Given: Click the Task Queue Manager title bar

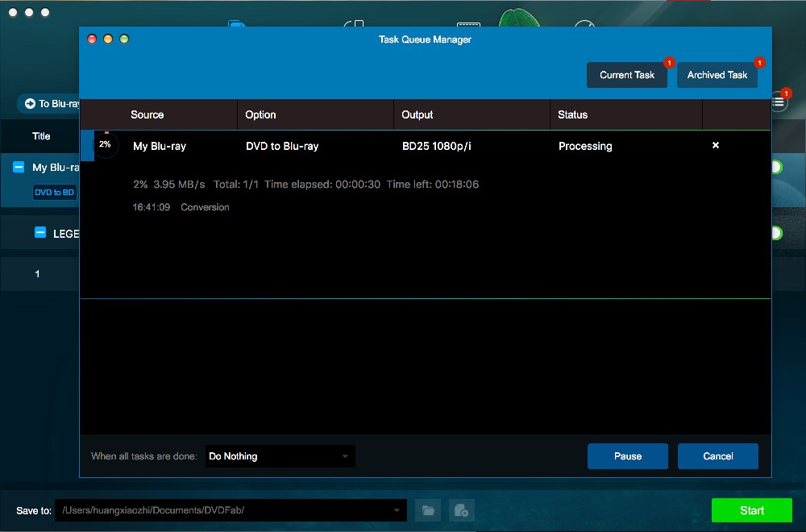Looking at the screenshot, I should [x=425, y=39].
